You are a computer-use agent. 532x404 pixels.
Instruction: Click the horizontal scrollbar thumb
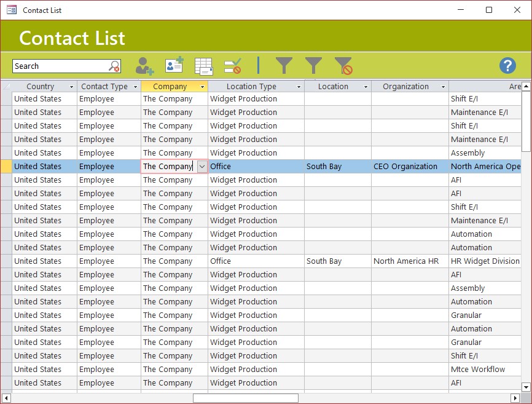pos(246,398)
